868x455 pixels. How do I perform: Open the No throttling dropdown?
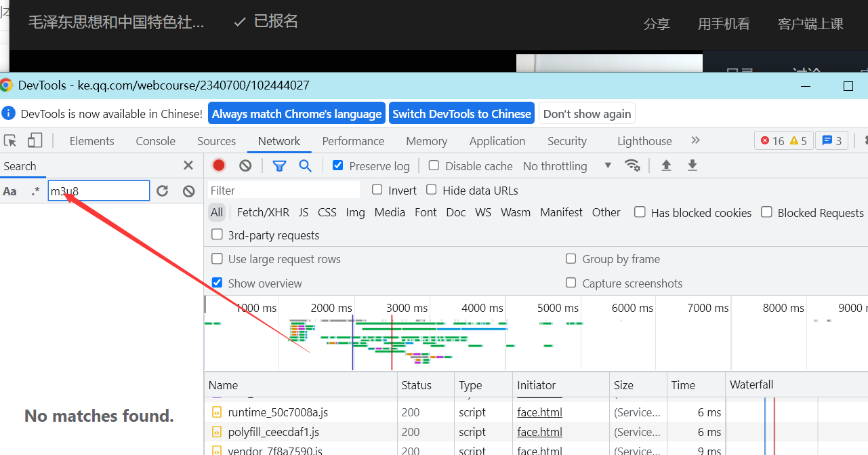coord(567,166)
